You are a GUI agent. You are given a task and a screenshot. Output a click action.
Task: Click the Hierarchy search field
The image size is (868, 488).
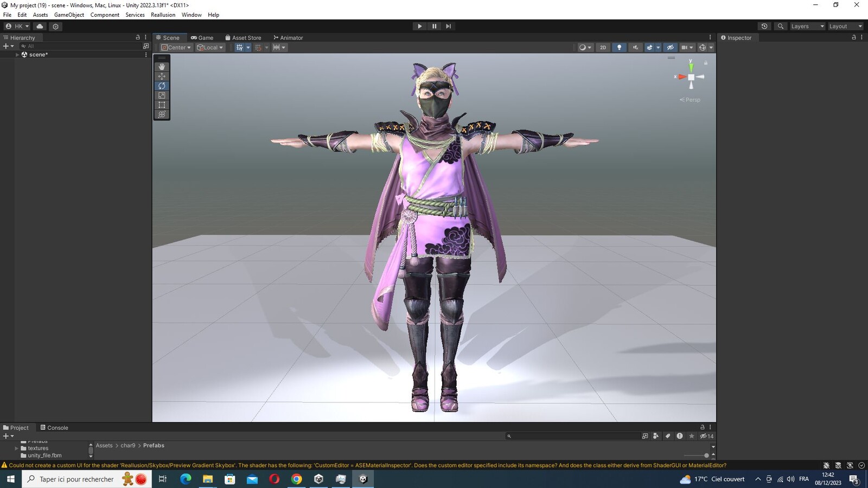[x=80, y=46]
